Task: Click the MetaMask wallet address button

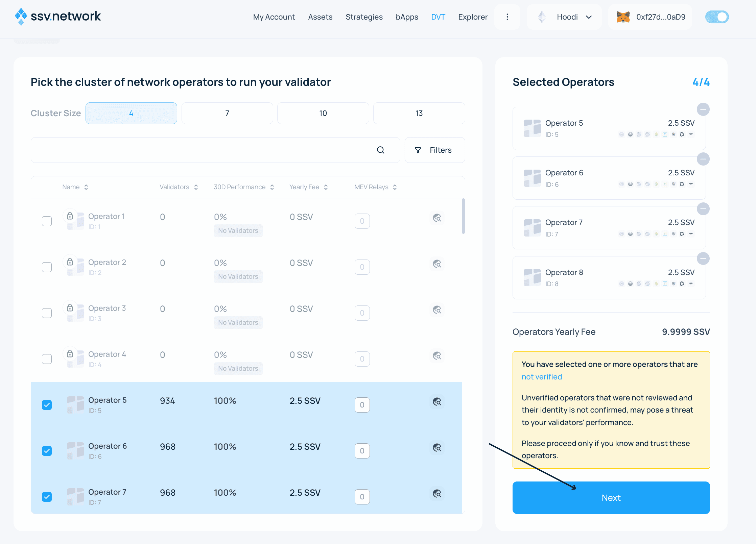Action: coord(650,17)
